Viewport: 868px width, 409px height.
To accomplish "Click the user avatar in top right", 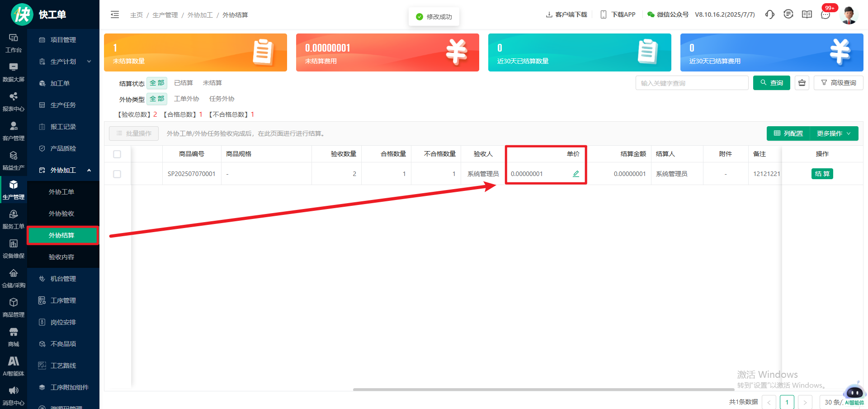I will [849, 14].
